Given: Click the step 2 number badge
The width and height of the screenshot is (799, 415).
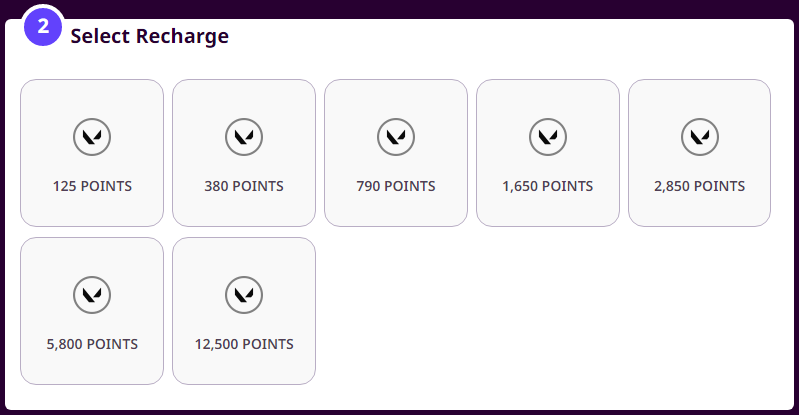Looking at the screenshot, I should [x=43, y=27].
